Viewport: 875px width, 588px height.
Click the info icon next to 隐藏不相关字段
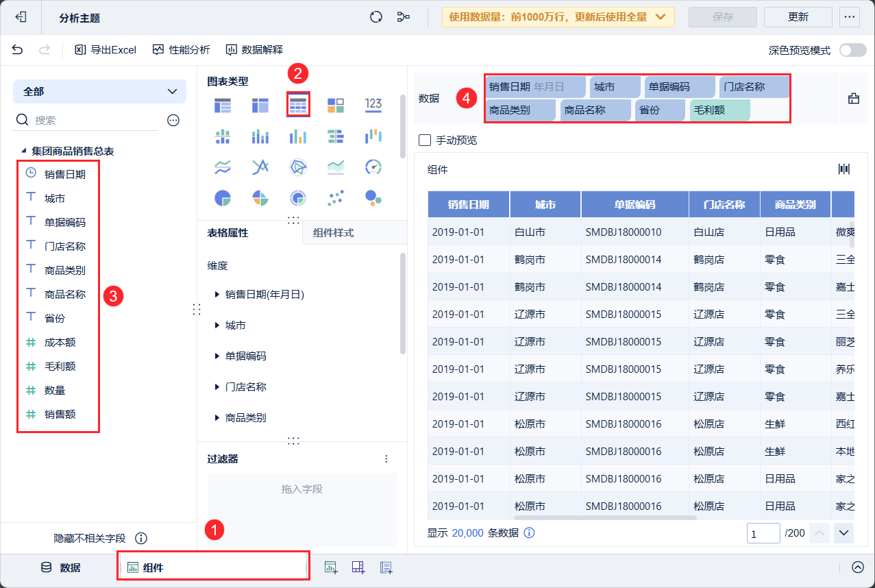pos(141,539)
